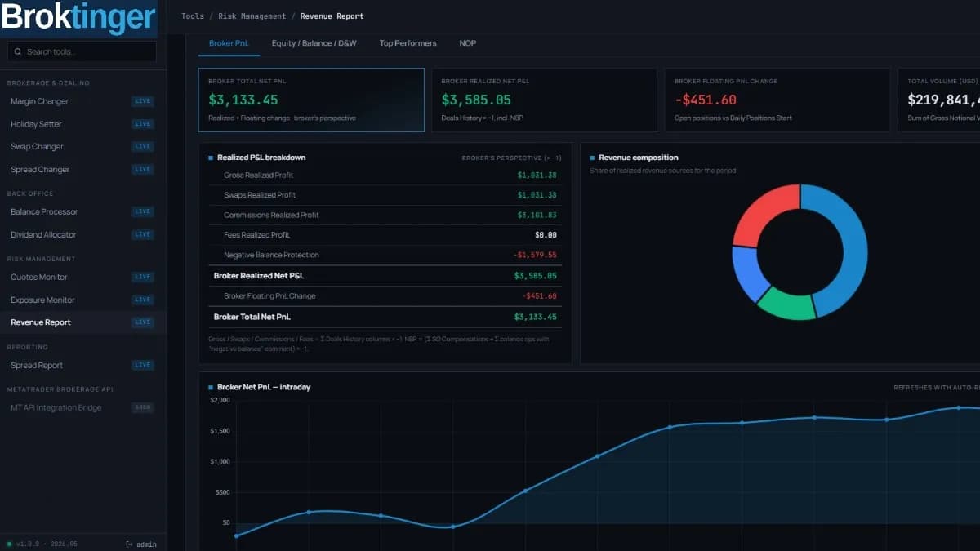This screenshot has height=551, width=980.
Task: Click the METATRADER BROKERAGE API section header
Action: coord(60,389)
